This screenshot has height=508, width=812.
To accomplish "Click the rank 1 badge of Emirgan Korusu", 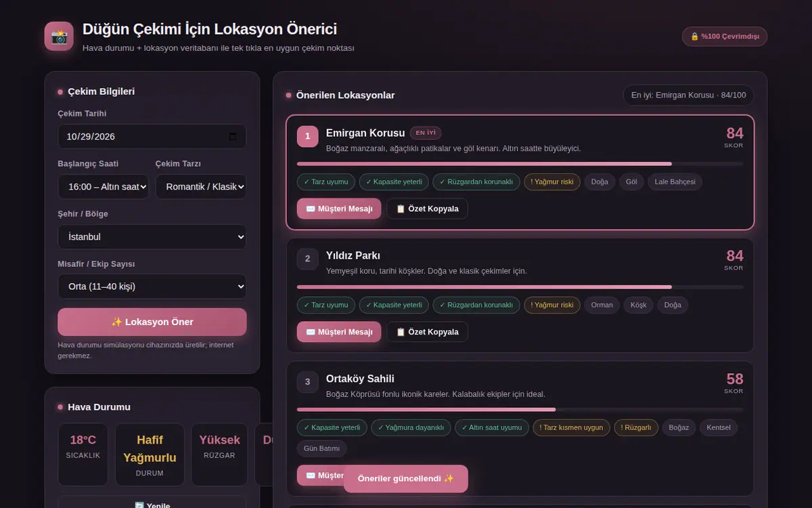I will point(307,136).
